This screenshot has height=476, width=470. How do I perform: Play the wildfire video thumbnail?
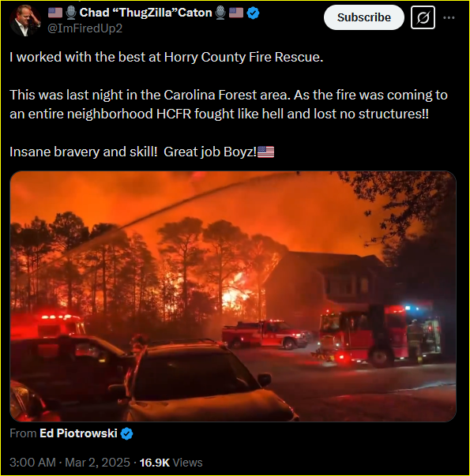(x=233, y=296)
